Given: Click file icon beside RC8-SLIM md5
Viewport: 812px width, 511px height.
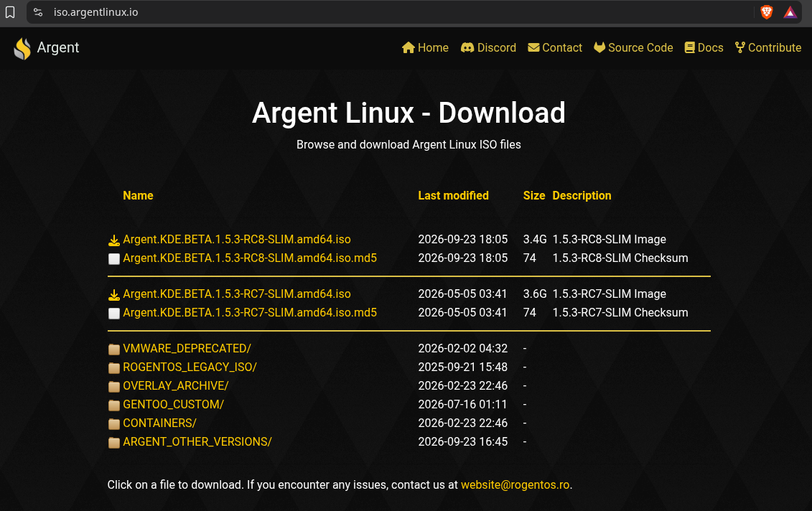Looking at the screenshot, I should 114,259.
